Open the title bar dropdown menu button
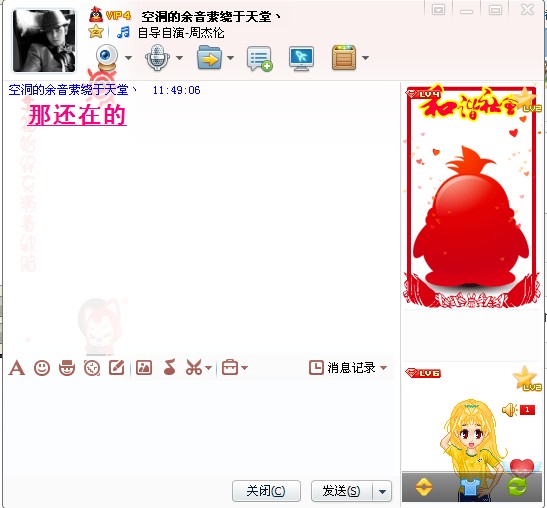 [438, 9]
